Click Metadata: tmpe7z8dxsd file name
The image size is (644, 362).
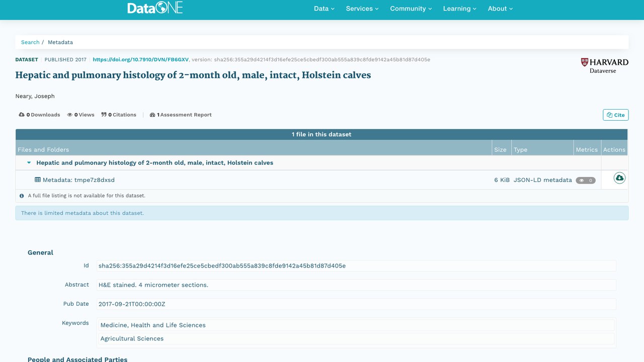tap(78, 180)
